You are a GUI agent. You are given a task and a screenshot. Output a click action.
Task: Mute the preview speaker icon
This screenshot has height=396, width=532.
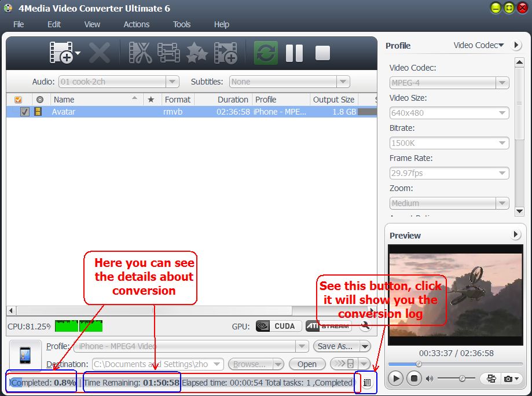click(430, 379)
